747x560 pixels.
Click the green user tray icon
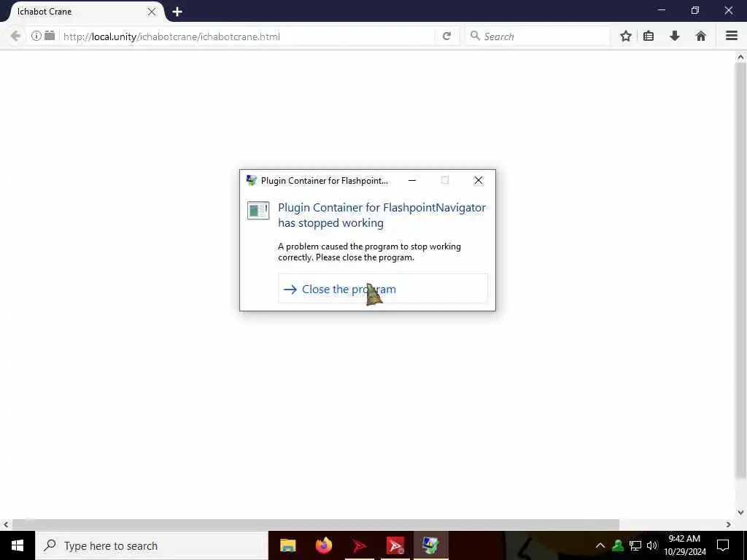pos(618,545)
